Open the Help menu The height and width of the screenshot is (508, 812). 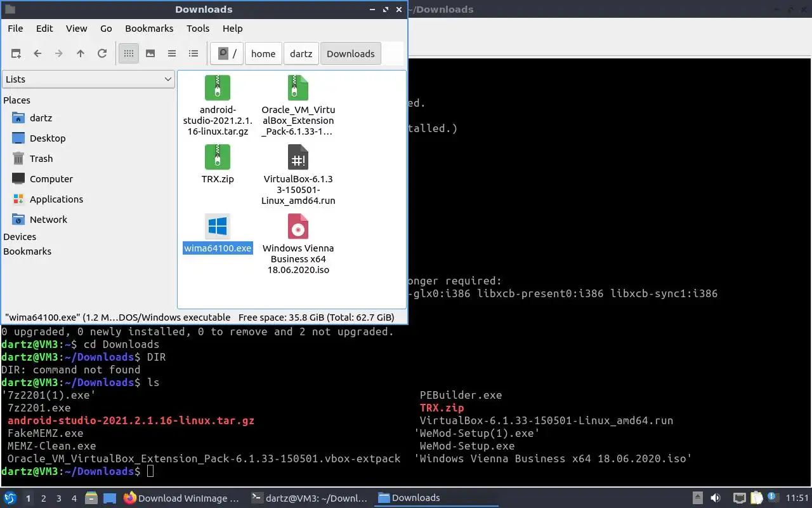click(x=233, y=28)
